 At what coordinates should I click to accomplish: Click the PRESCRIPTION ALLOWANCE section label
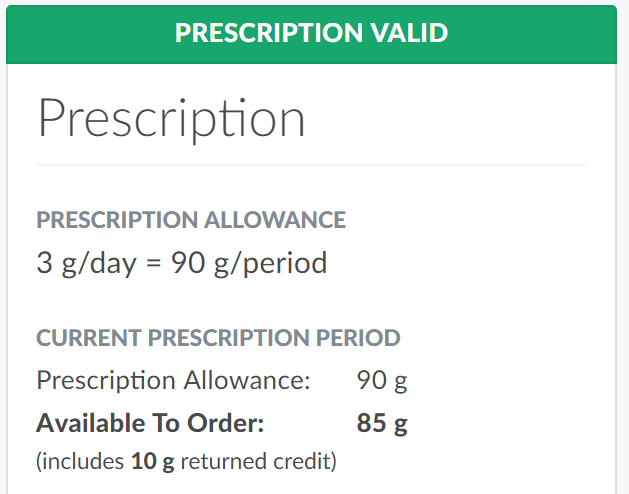pyautogui.click(x=191, y=220)
